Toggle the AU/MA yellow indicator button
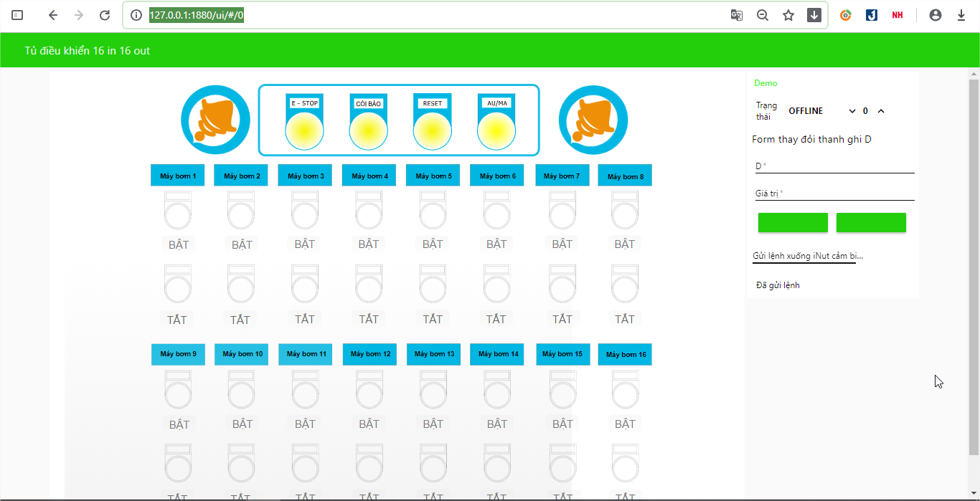 click(x=496, y=131)
